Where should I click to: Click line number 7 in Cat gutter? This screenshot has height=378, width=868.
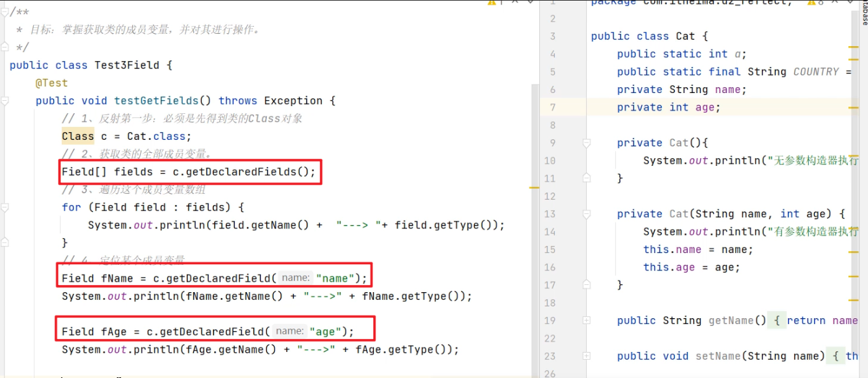pyautogui.click(x=552, y=107)
